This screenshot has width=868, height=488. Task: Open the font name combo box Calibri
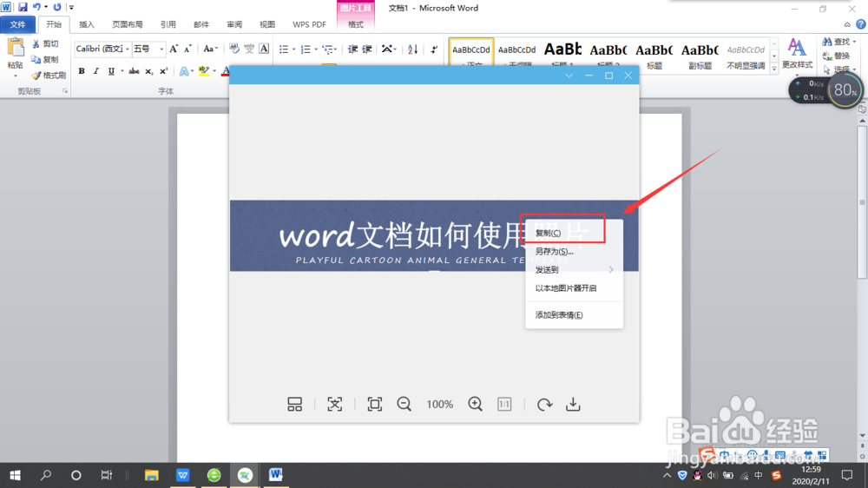(102, 49)
